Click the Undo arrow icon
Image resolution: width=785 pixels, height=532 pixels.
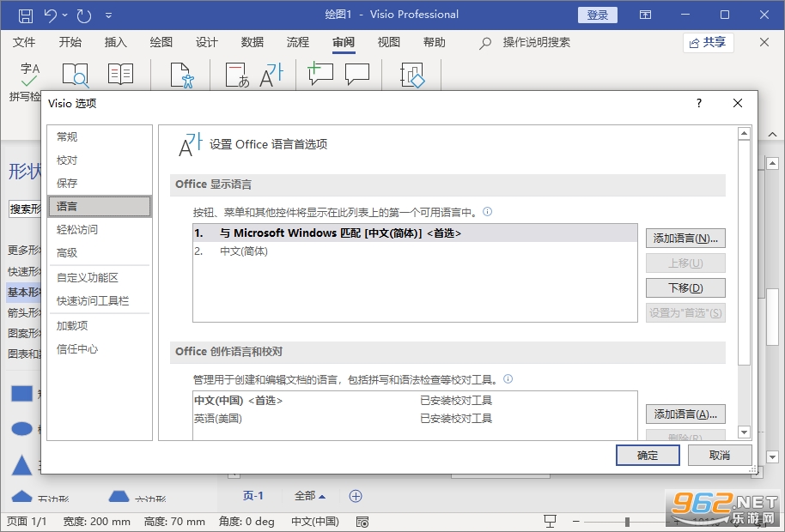50,15
